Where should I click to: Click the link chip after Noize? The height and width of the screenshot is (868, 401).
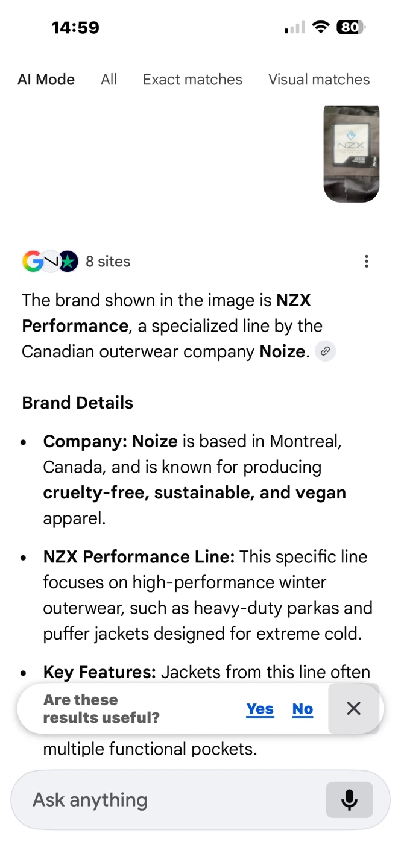(x=325, y=351)
